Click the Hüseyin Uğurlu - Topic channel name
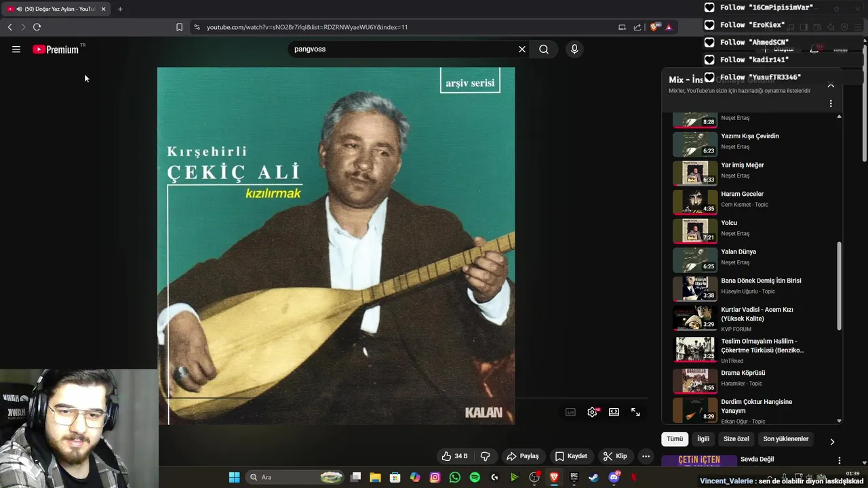 pos(748,291)
